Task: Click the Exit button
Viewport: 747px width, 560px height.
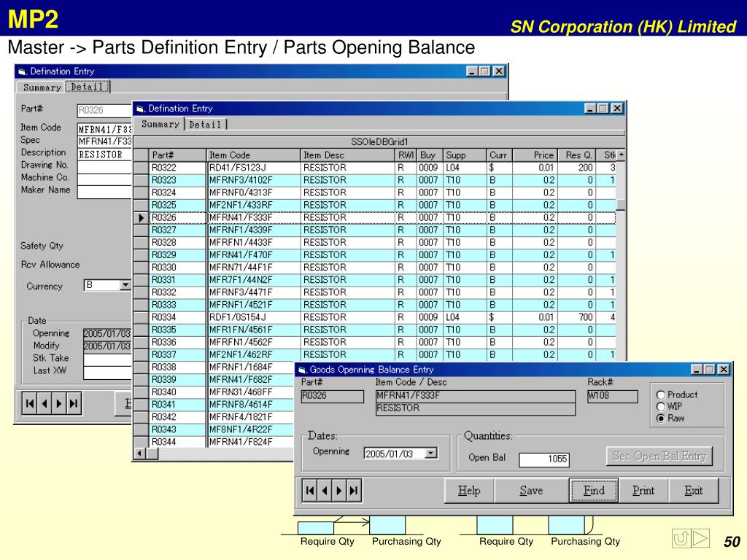Action: click(694, 491)
